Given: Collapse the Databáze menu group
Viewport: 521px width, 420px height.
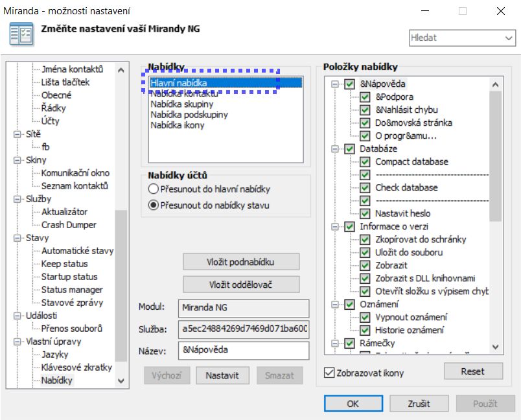Looking at the screenshot, I should 335,149.
